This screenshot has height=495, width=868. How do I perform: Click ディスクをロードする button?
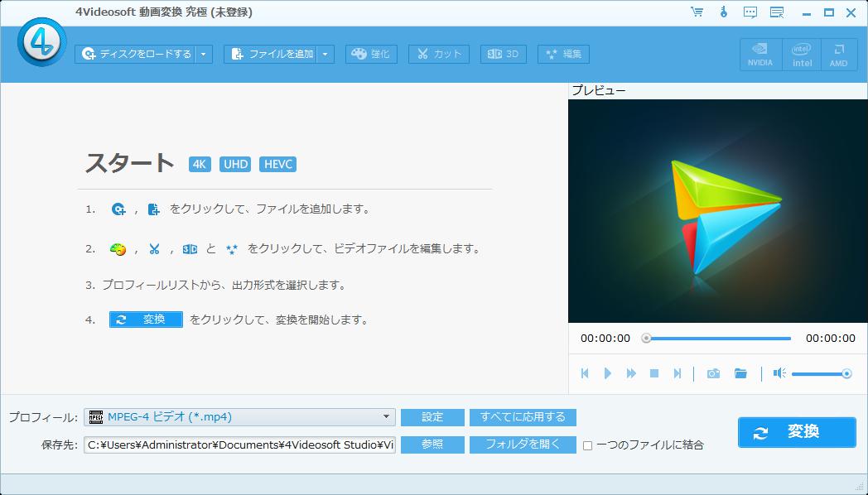point(135,54)
